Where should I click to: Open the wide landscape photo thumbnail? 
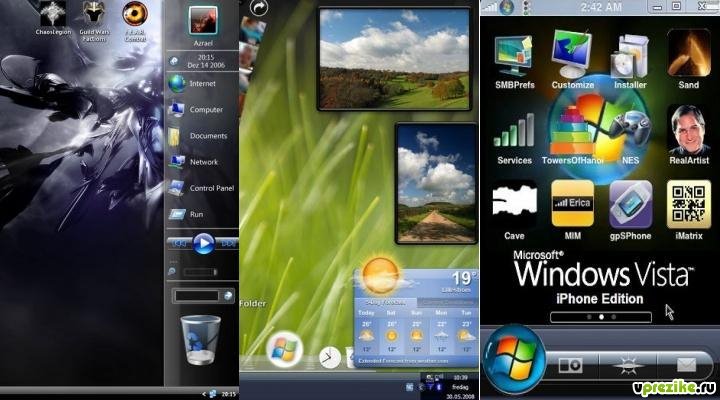[x=394, y=59]
